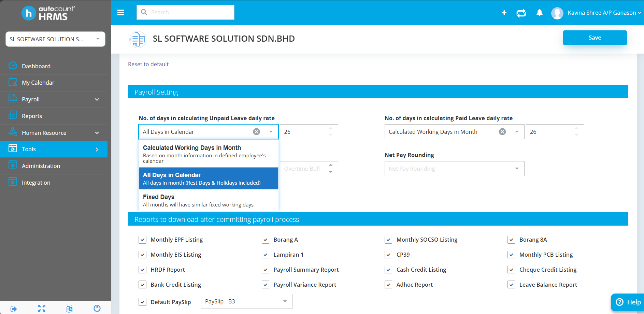Image resolution: width=644 pixels, height=314 pixels.
Task: Click the hamburger menu icon
Action: [121, 13]
